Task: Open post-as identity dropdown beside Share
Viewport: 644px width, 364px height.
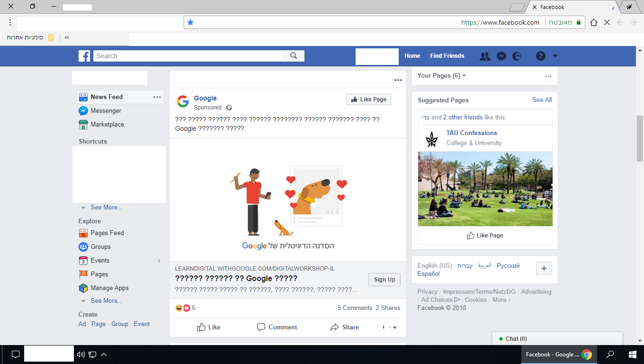Action: (x=390, y=328)
